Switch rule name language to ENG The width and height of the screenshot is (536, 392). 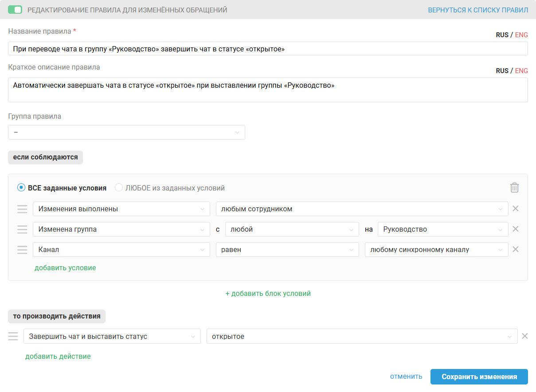[521, 35]
